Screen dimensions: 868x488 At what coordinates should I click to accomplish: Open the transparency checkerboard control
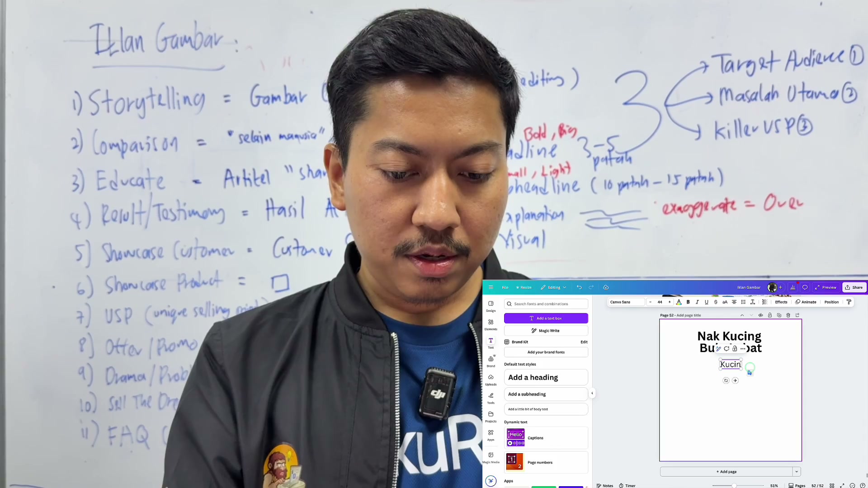click(764, 302)
